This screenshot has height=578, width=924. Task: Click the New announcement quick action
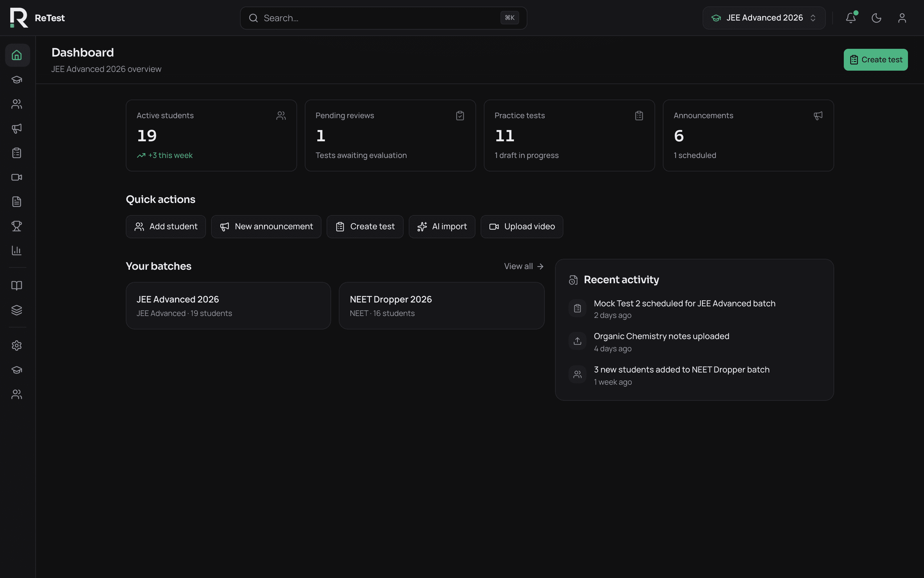pos(266,227)
